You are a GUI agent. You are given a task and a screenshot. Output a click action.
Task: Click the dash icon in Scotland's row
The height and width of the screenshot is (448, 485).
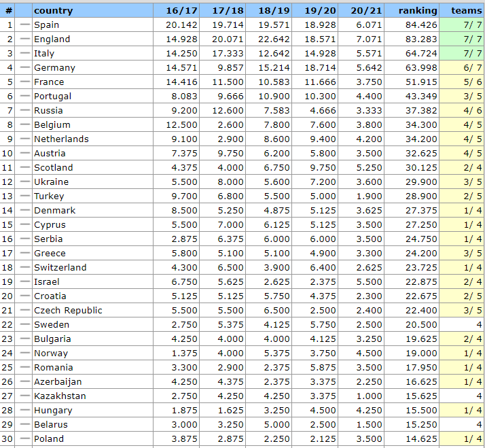pos(25,167)
